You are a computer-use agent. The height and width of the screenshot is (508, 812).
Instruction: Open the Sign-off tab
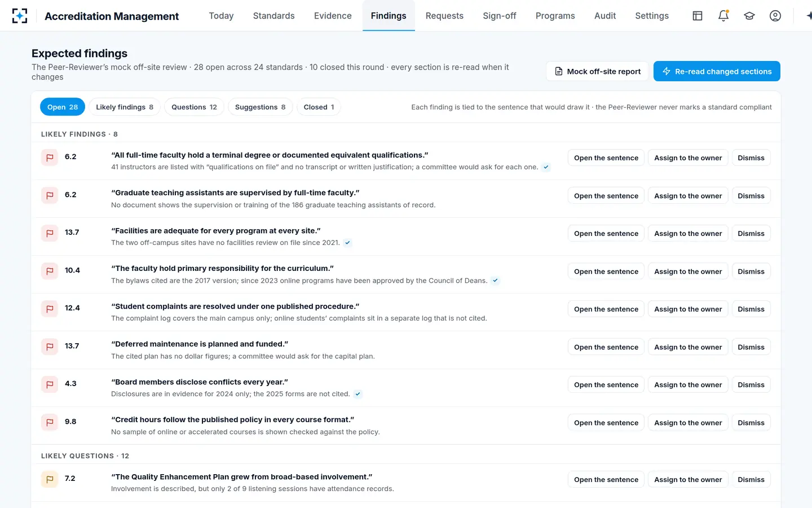tap(500, 16)
